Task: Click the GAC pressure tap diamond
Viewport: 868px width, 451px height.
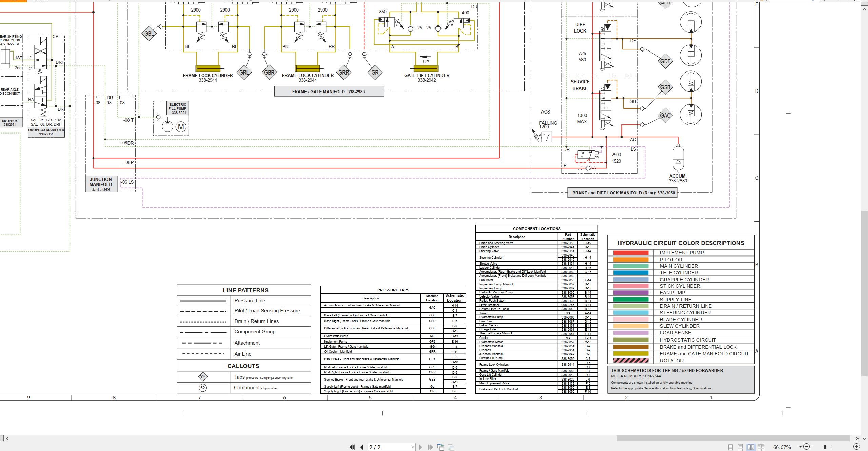Action: pos(665,116)
